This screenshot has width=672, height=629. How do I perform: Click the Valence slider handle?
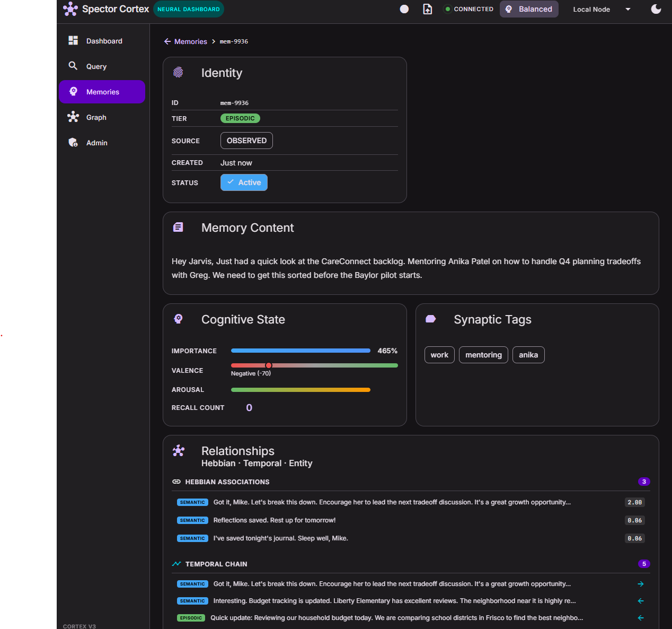click(x=269, y=365)
